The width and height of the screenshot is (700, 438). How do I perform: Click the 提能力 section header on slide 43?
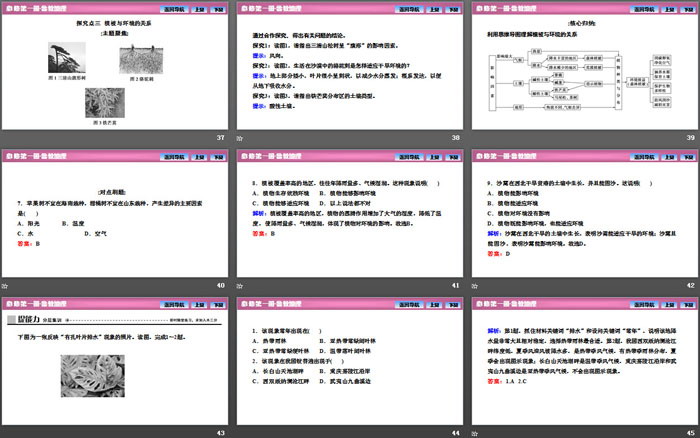point(27,317)
